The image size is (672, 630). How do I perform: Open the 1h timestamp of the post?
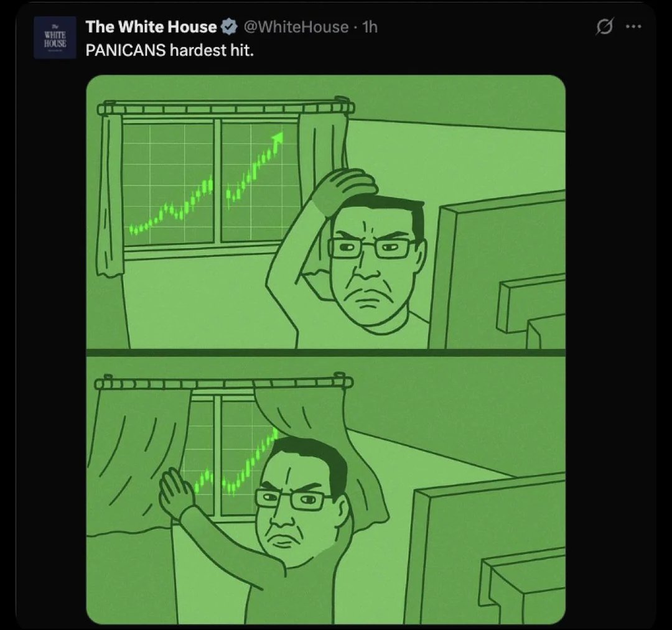(x=370, y=27)
